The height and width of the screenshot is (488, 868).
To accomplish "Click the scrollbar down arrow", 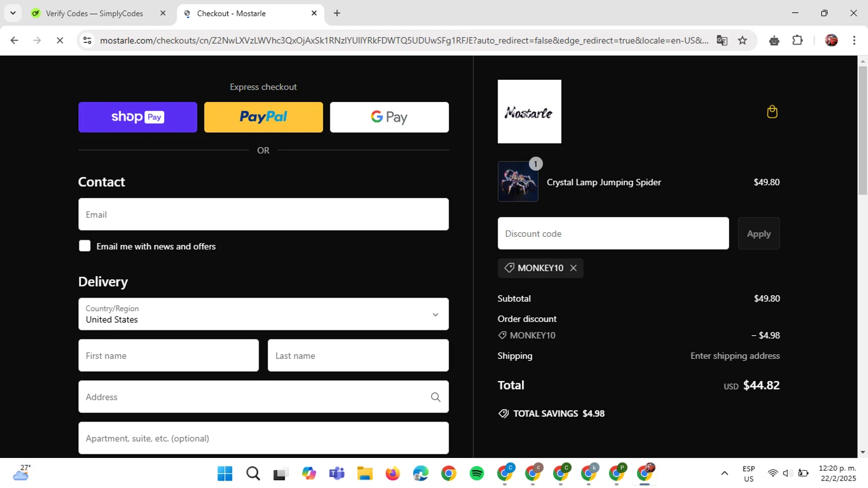I will coord(863,453).
